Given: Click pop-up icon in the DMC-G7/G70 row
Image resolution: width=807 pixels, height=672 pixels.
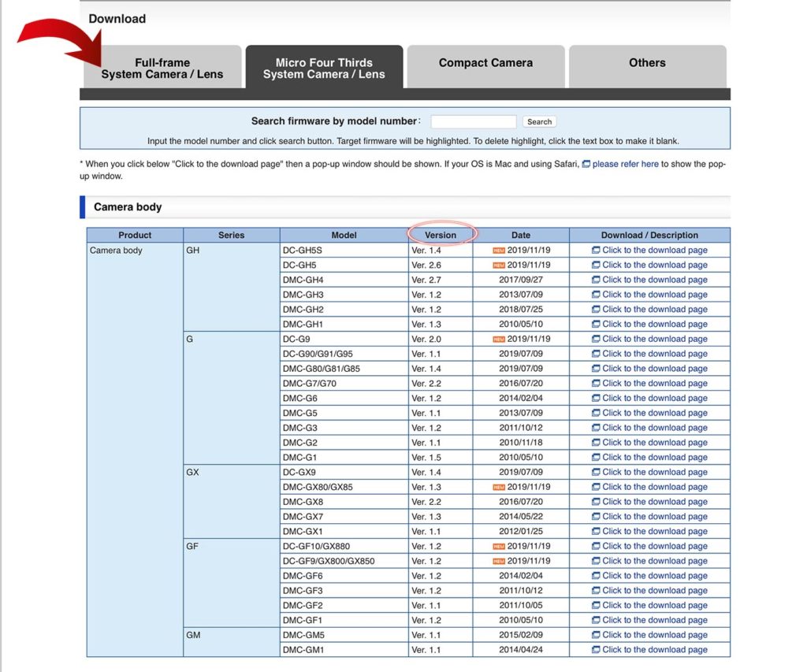Looking at the screenshot, I should pyautogui.click(x=596, y=384).
